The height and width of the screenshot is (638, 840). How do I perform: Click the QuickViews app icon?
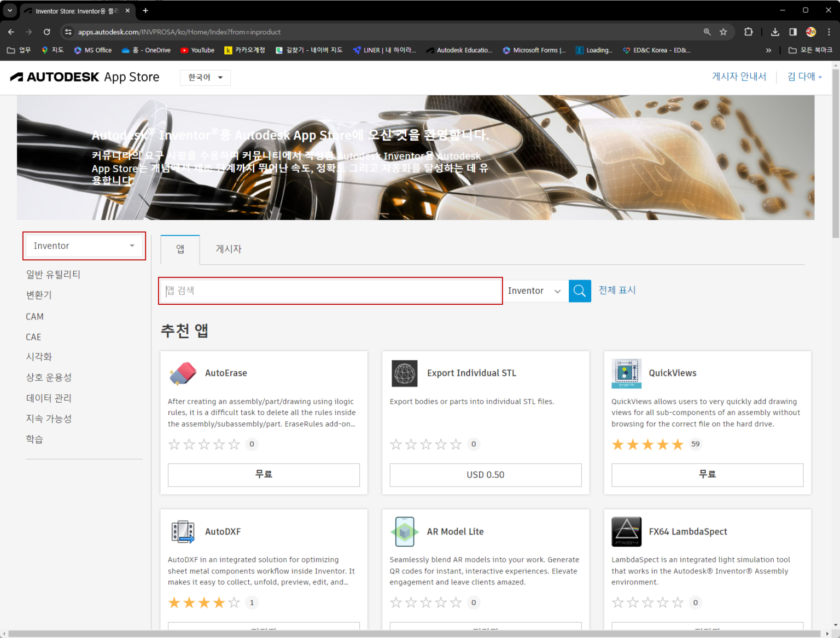(626, 374)
